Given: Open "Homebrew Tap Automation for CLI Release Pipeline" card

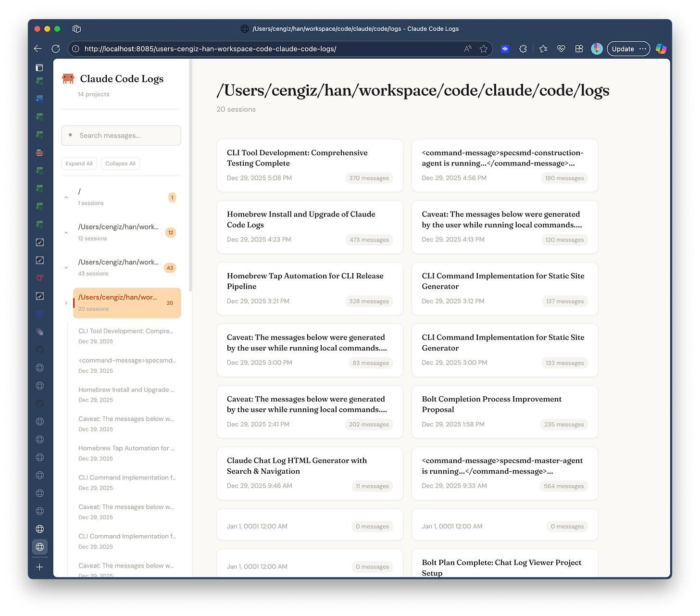Looking at the screenshot, I should pos(310,289).
